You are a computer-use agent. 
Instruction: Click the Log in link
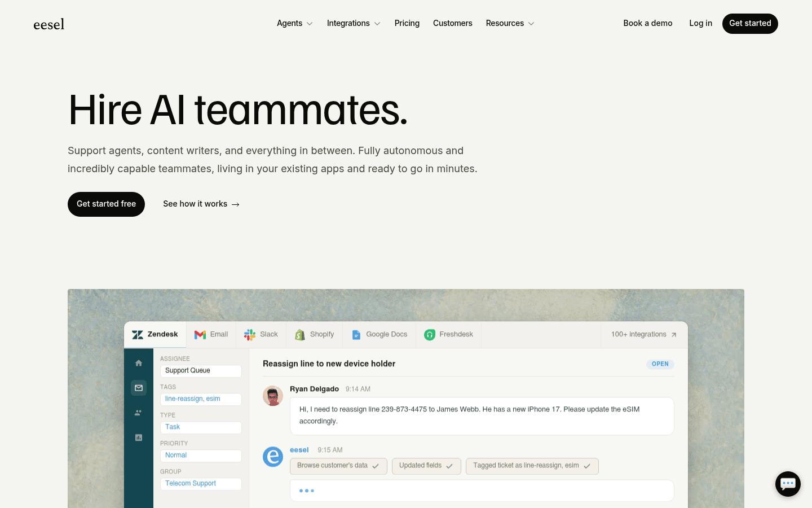(x=700, y=23)
